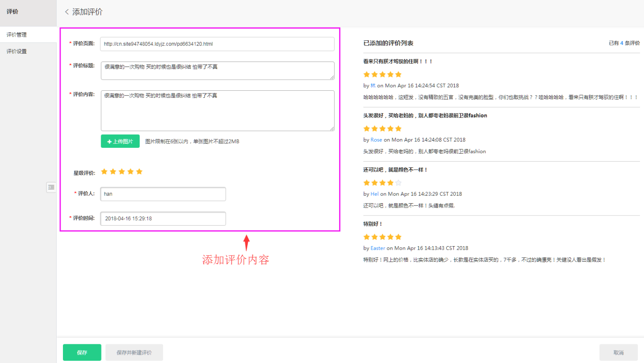Viewport: 644px width, 363px height.
Task: Focus the 评价页面 URL field
Action: [217, 44]
